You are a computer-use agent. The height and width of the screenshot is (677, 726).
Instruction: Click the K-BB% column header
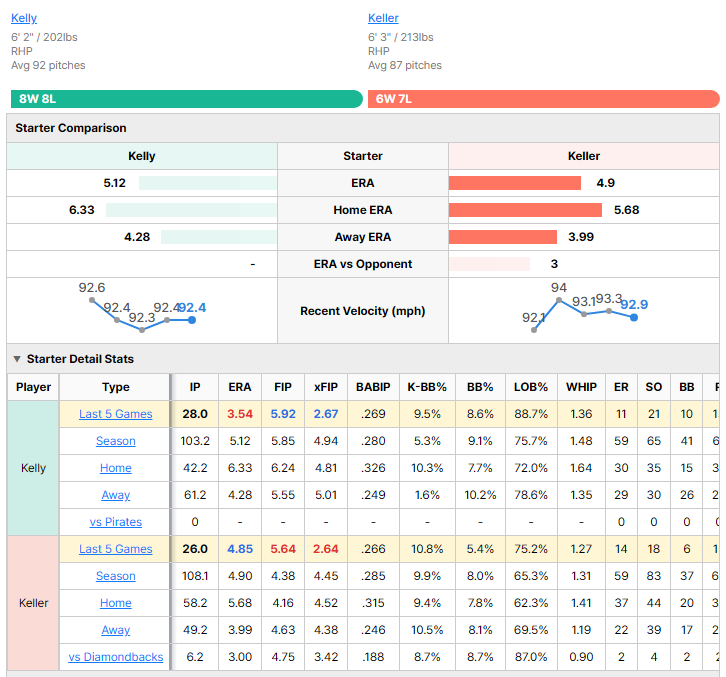(427, 387)
